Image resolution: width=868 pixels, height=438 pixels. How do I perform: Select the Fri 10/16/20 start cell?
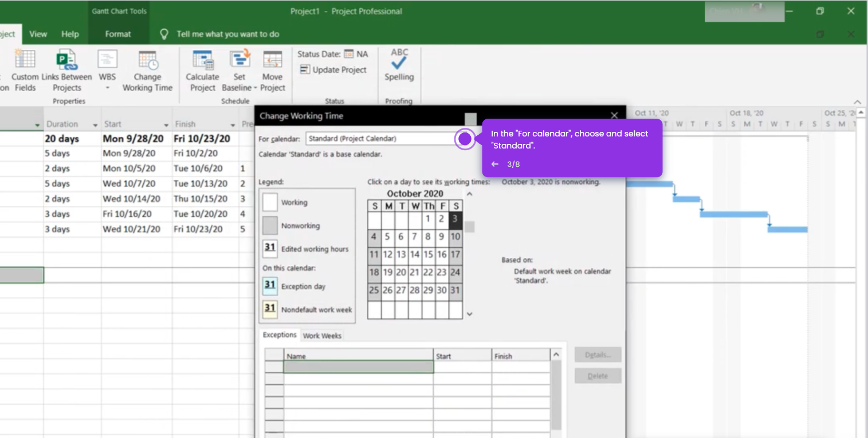(136, 214)
